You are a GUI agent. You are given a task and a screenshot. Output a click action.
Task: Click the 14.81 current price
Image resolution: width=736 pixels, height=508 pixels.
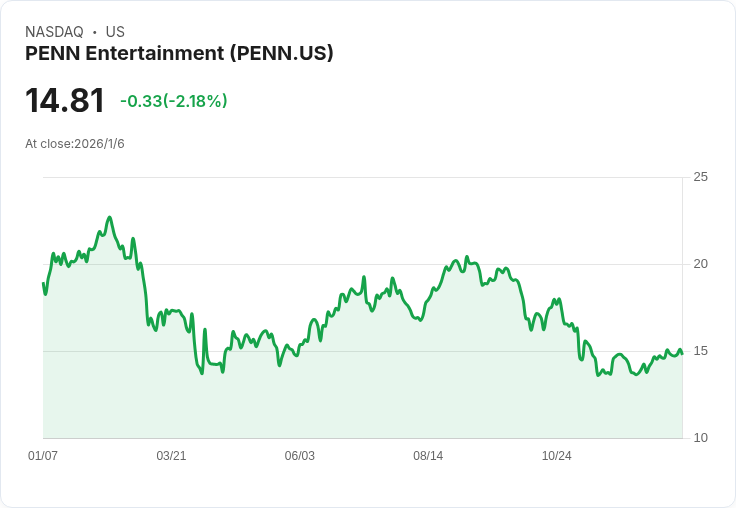65,101
